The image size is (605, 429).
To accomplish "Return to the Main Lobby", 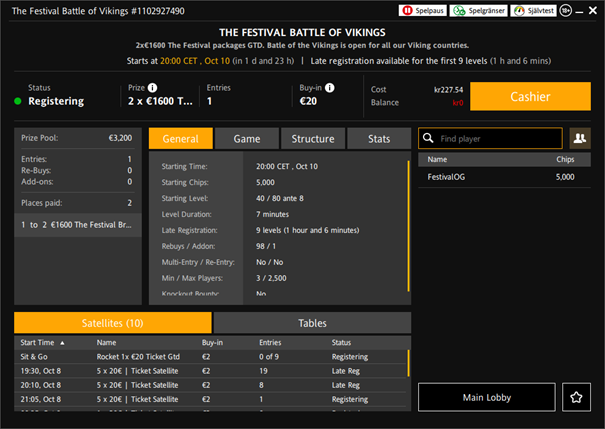I will [x=486, y=397].
